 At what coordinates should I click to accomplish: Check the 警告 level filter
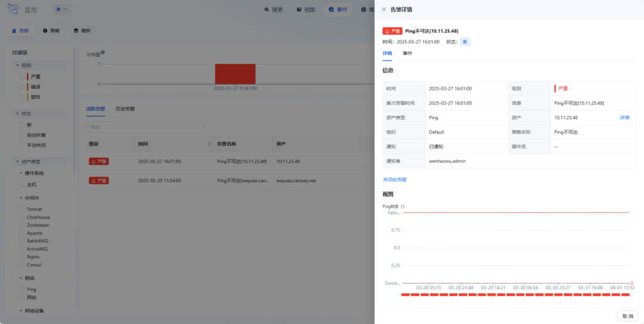pos(21,97)
